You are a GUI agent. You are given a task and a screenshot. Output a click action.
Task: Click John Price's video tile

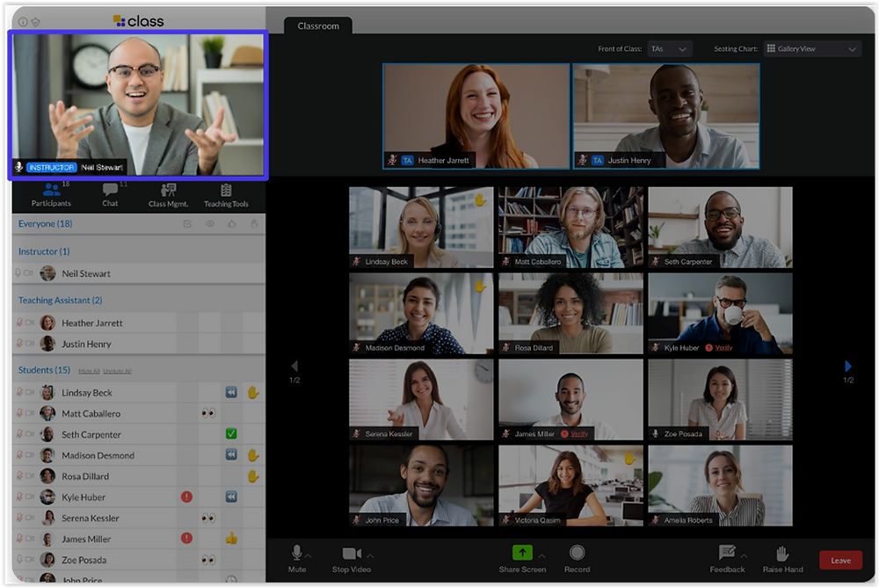[x=421, y=485]
